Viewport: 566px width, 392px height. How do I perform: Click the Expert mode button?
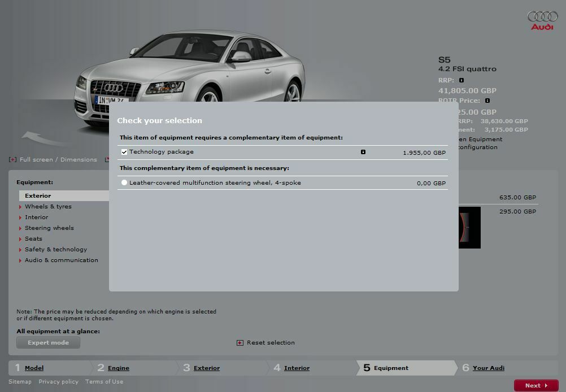click(x=49, y=342)
